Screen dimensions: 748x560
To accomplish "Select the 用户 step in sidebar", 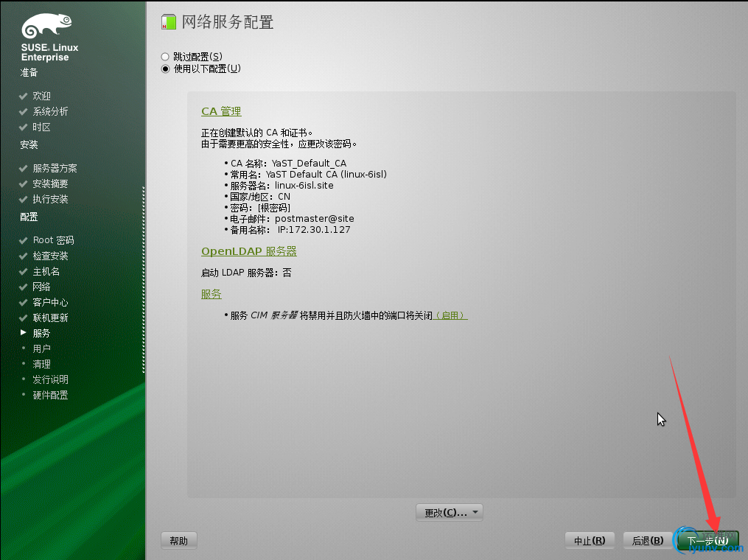I will pos(41,349).
